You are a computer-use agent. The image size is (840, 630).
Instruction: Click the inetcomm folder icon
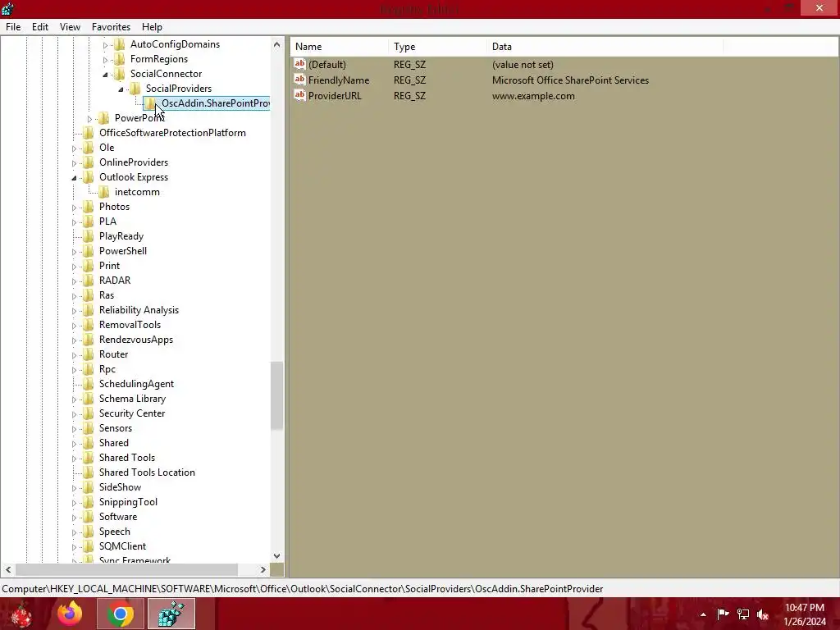(x=104, y=192)
